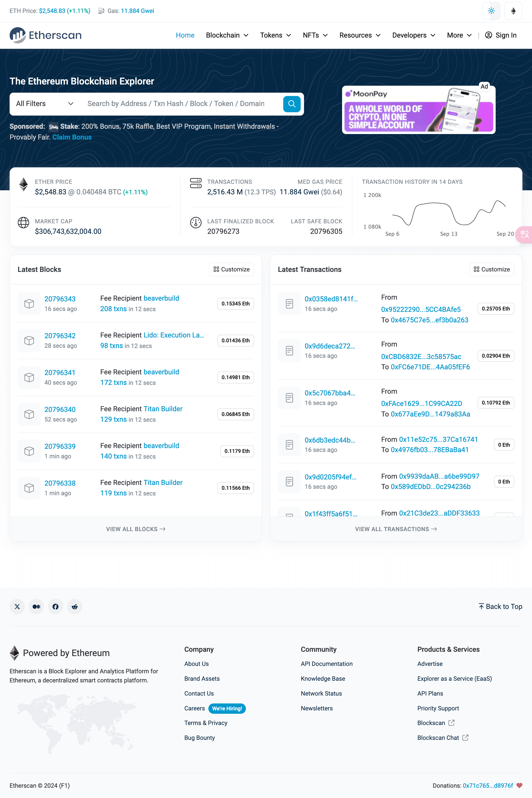Click the magnifier search button

(x=291, y=104)
